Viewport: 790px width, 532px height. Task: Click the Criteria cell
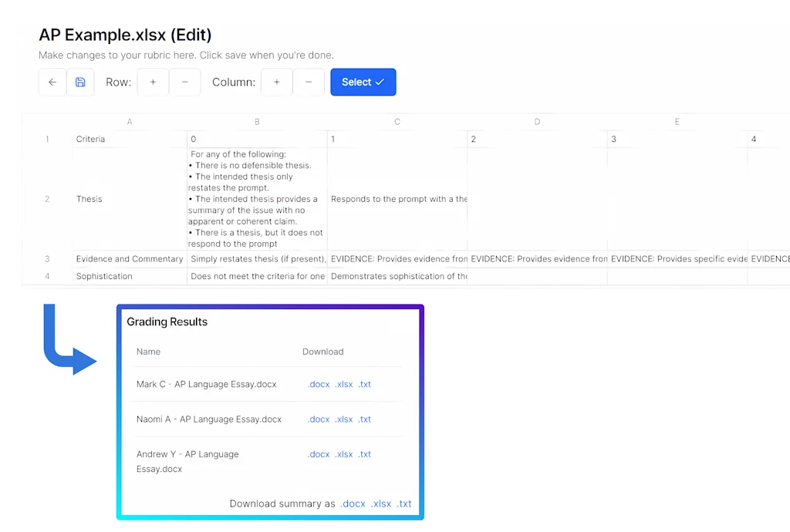pyautogui.click(x=90, y=139)
